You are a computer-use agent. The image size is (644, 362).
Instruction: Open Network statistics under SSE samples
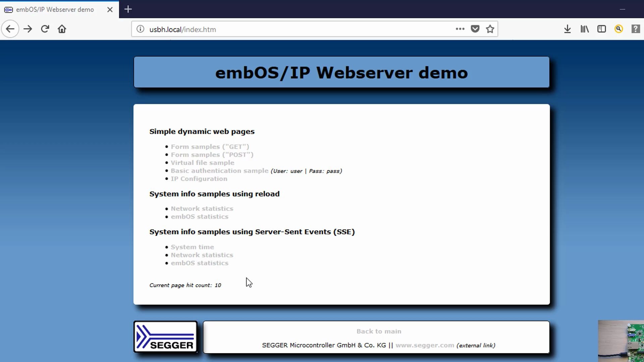click(202, 255)
